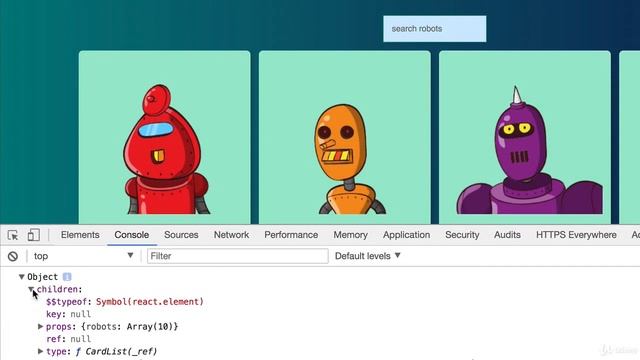Collapse the Object disclosure triangle

tap(22, 277)
